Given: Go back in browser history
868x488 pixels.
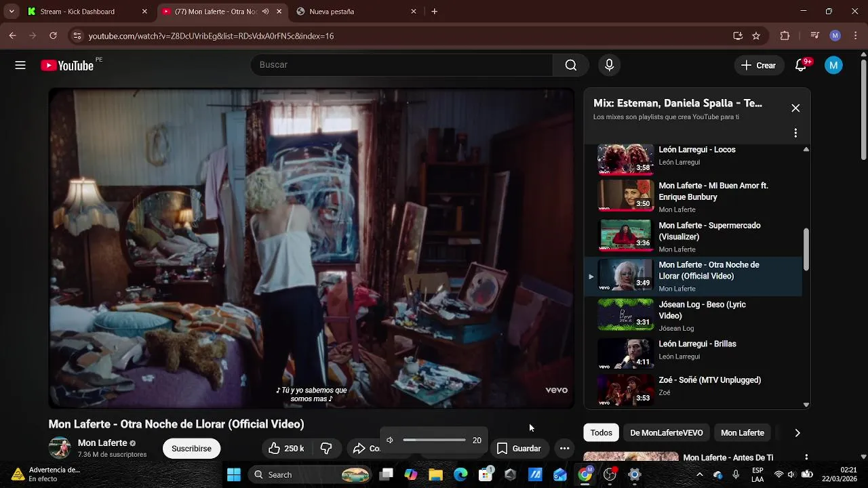Looking at the screenshot, I should click(12, 36).
